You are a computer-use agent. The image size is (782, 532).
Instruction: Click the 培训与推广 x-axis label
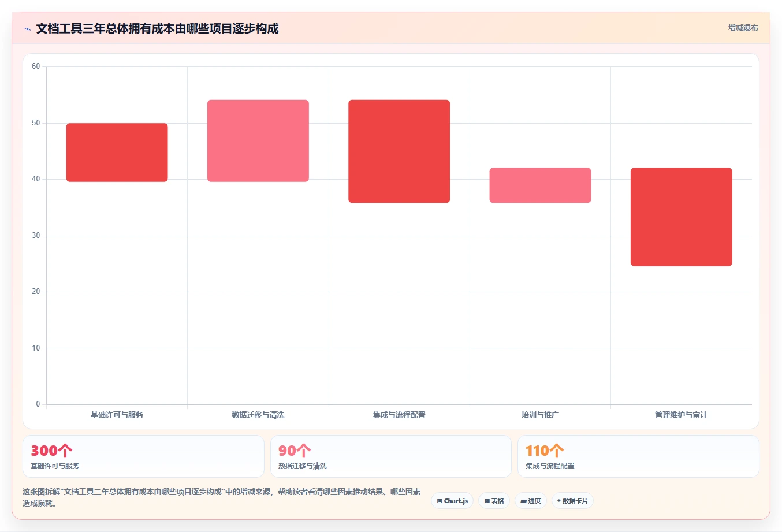(x=540, y=415)
